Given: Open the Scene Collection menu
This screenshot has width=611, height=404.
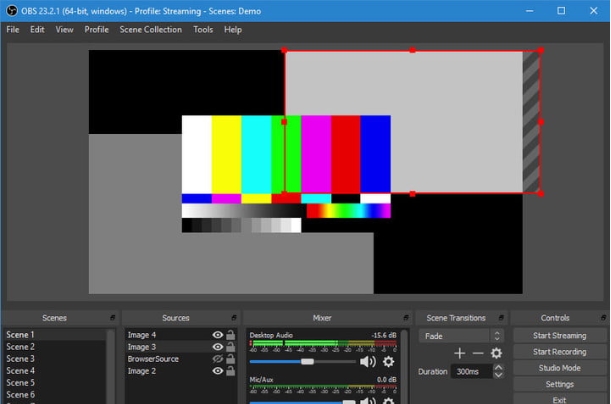Looking at the screenshot, I should click(x=150, y=30).
